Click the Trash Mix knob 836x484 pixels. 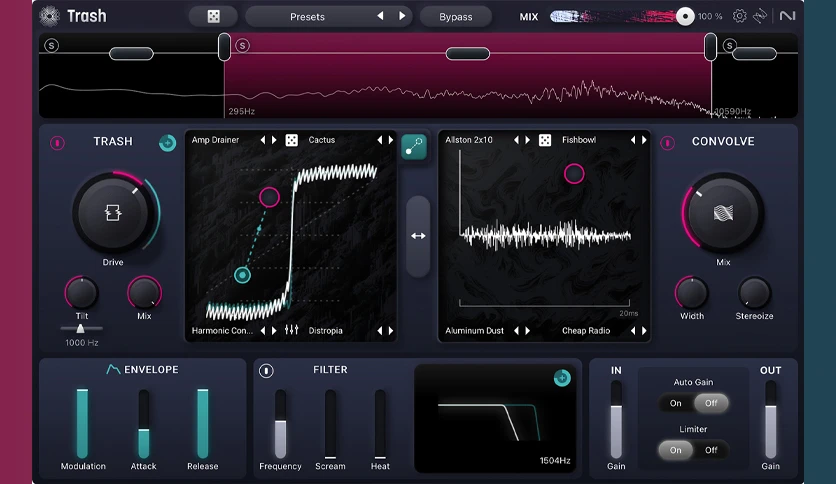[x=144, y=293]
